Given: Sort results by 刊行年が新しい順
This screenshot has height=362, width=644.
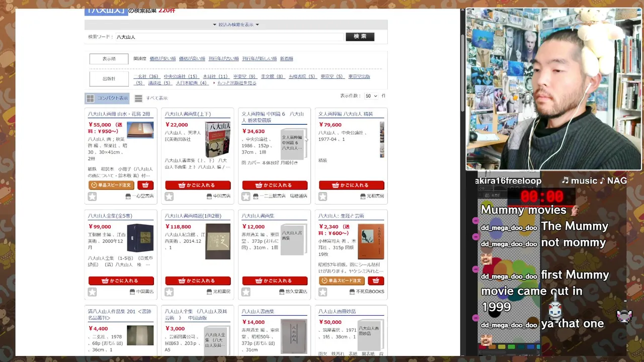Looking at the screenshot, I should 260,59.
